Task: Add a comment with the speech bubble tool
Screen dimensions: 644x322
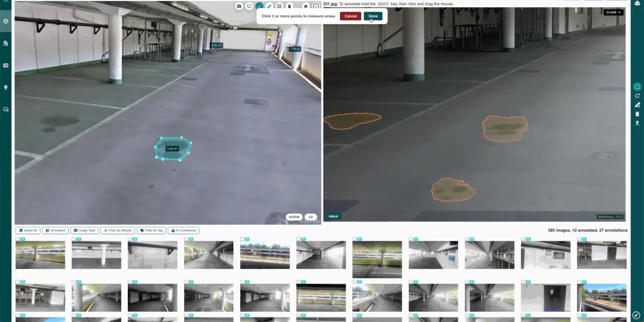Action: [249, 6]
